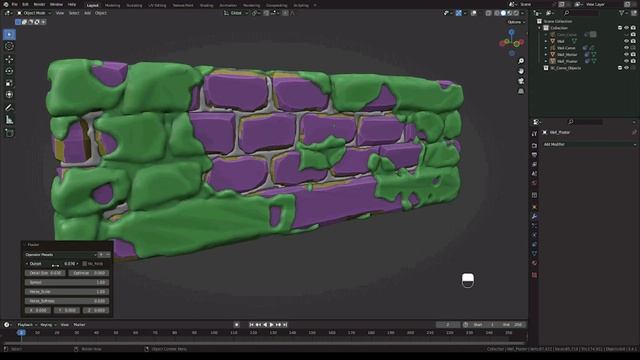
Task: Open the File menu
Action: tap(15, 4)
